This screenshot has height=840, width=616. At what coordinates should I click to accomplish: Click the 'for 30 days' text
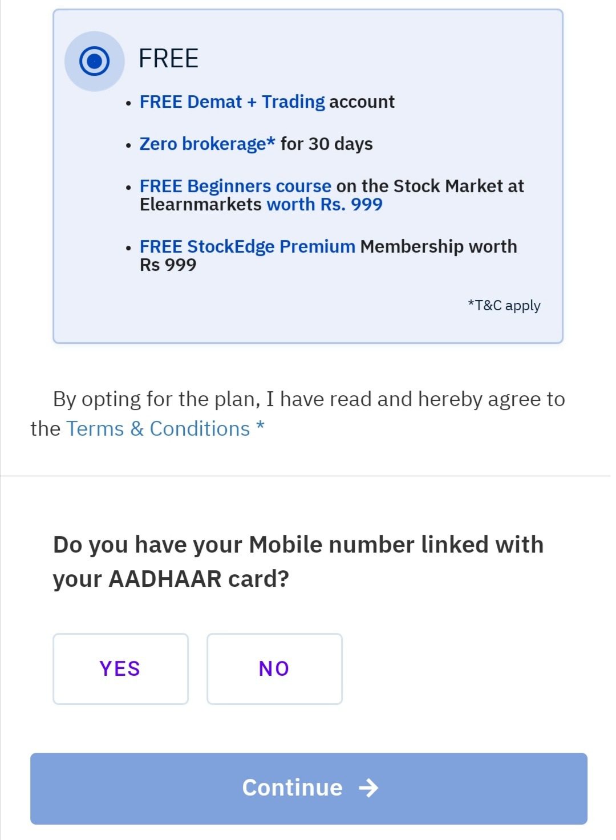click(327, 144)
